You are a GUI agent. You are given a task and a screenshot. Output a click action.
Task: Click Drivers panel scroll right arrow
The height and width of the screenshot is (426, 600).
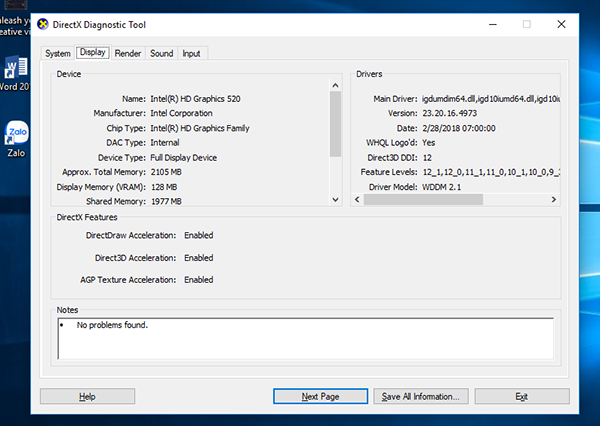click(553, 199)
